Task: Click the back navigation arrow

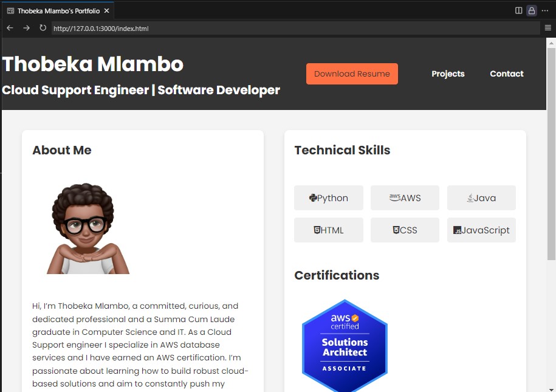Action: point(10,27)
